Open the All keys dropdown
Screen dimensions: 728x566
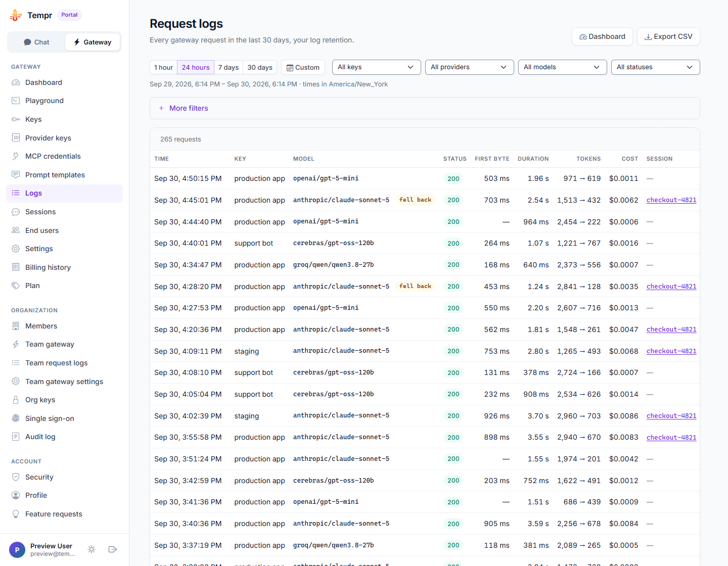tap(376, 67)
